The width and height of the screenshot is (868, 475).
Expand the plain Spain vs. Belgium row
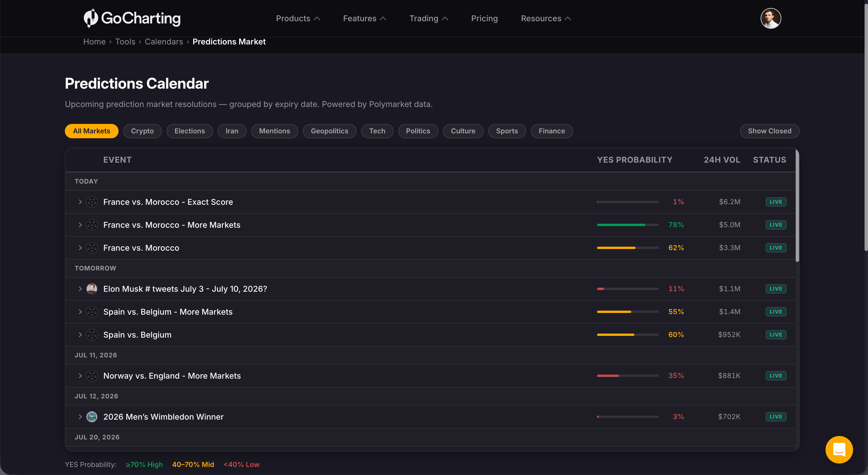(x=80, y=335)
